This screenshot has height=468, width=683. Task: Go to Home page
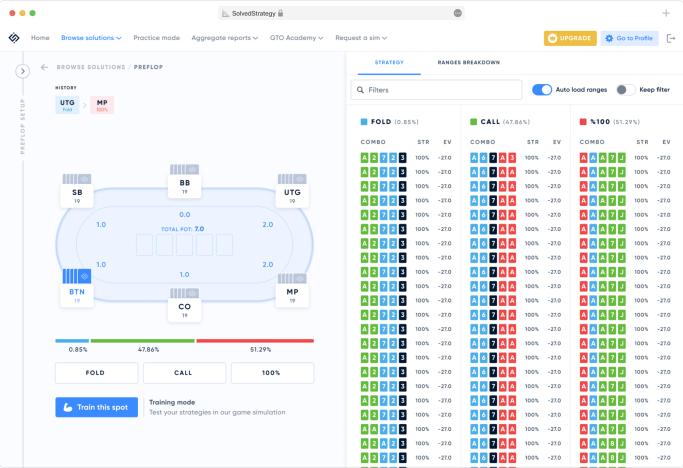40,38
